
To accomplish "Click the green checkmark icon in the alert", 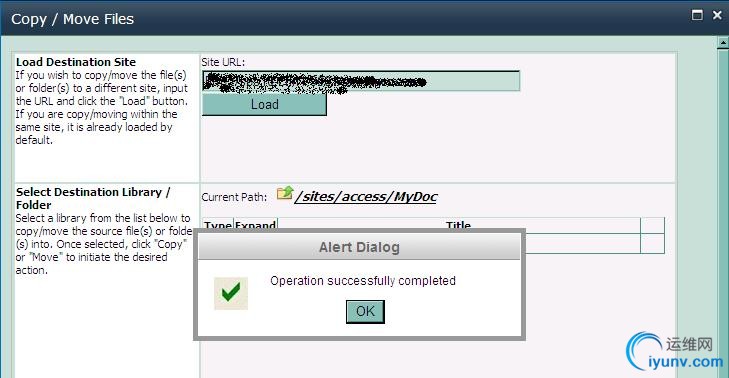I will click(231, 293).
